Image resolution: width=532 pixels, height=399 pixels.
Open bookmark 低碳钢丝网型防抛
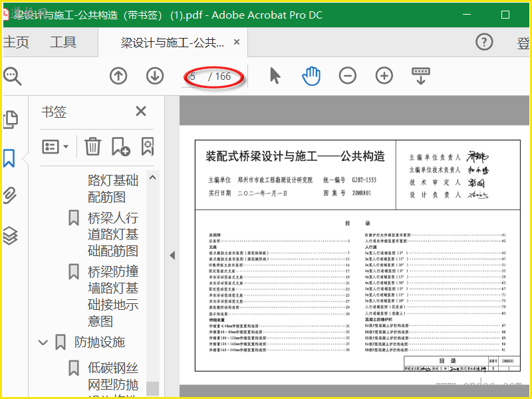tap(113, 376)
